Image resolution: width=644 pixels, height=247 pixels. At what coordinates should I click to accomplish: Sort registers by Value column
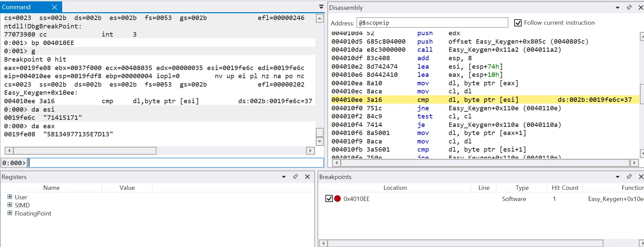coord(127,188)
